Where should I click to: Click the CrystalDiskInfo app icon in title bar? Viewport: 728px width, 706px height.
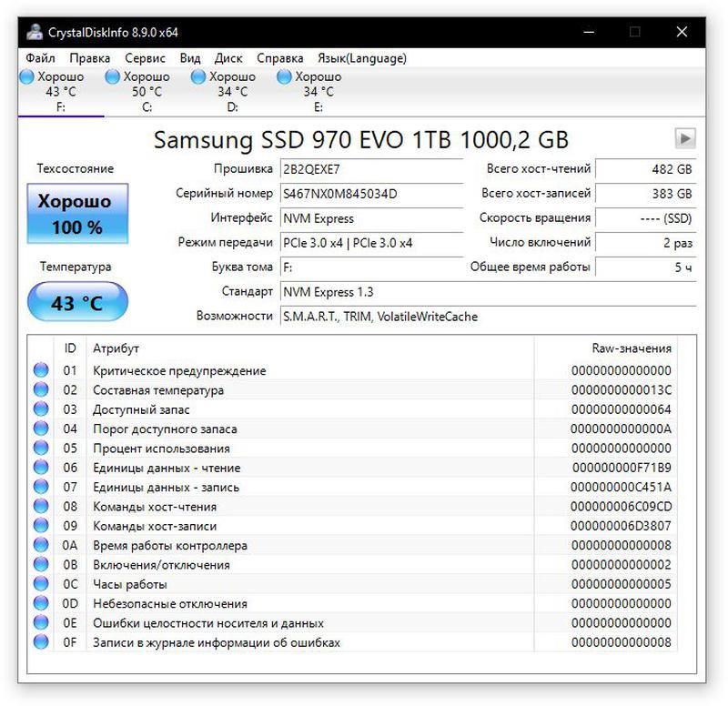point(35,32)
